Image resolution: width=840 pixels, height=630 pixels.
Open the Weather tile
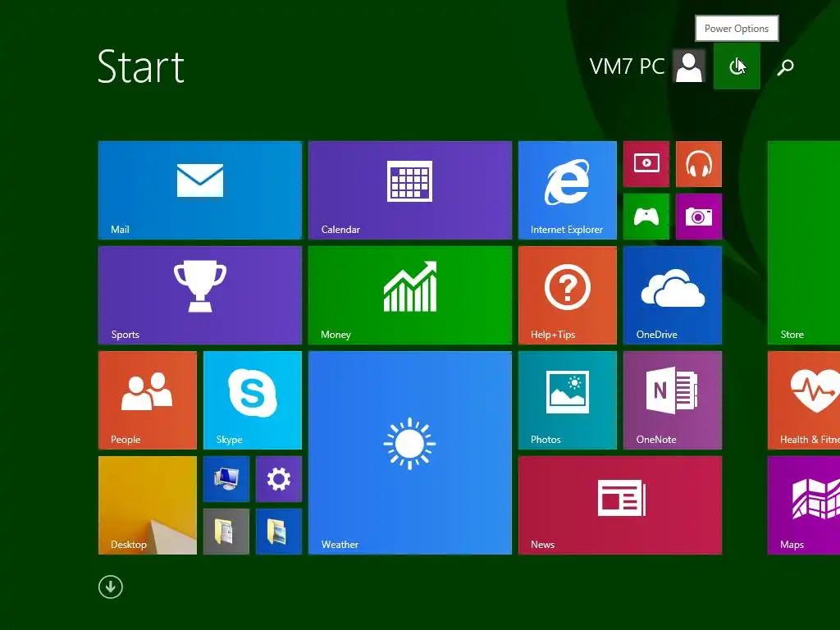point(410,453)
